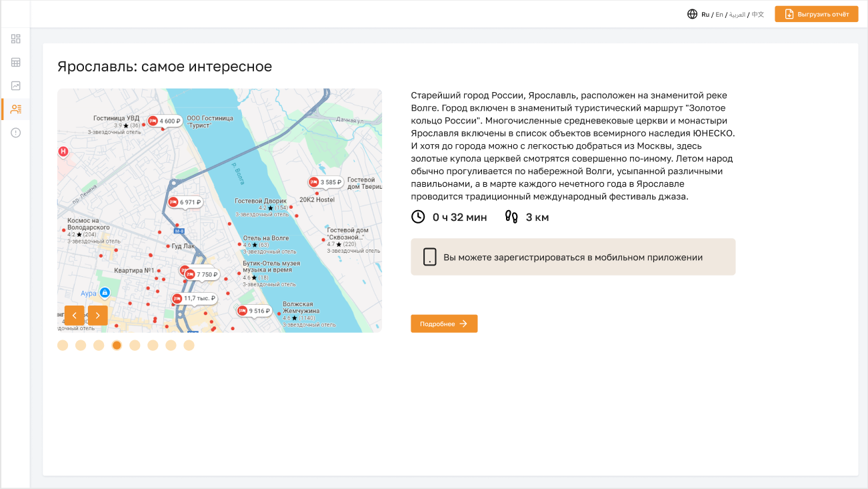The image size is (868, 489).
Task: Select the fifth carousel dot
Action: pos(135,345)
